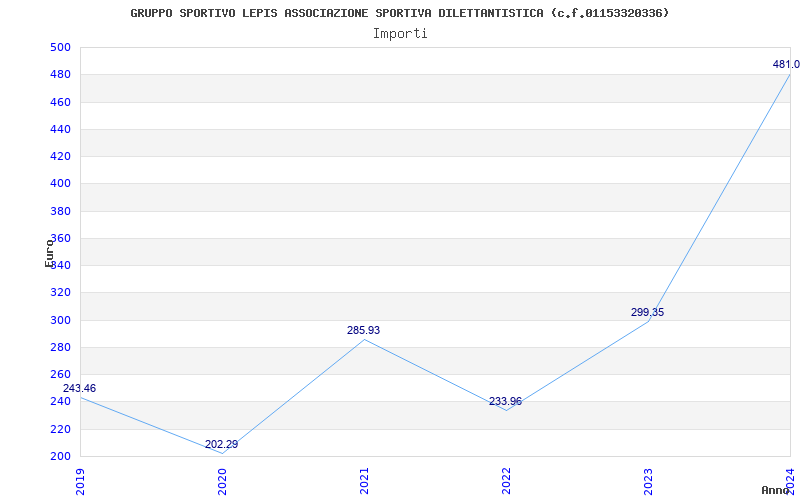800x500 pixels.
Task: Select the 243.46 data label
Action: [79, 388]
